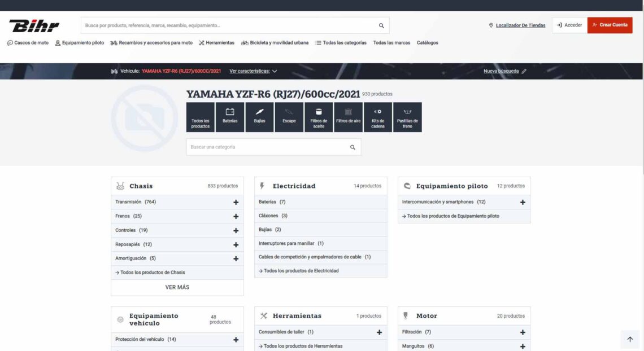Open the Filtros de aceite tile
This screenshot has width=644, height=351.
click(x=319, y=117)
